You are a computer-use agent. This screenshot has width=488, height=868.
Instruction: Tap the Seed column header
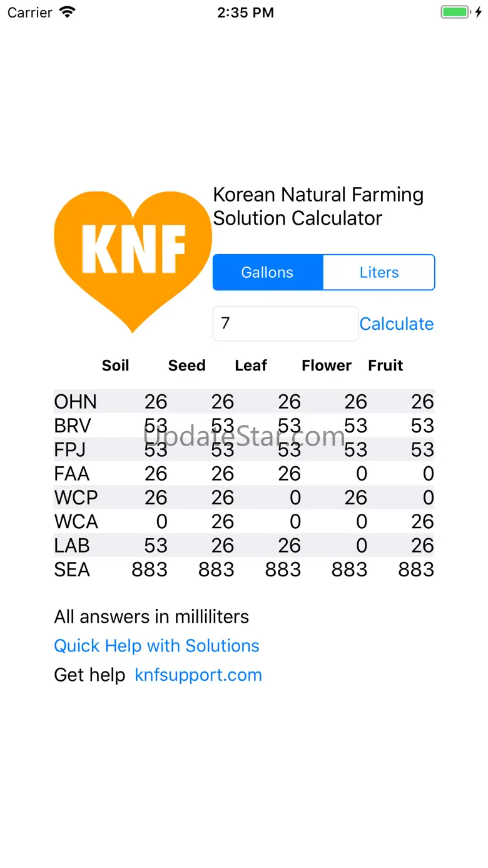[186, 365]
